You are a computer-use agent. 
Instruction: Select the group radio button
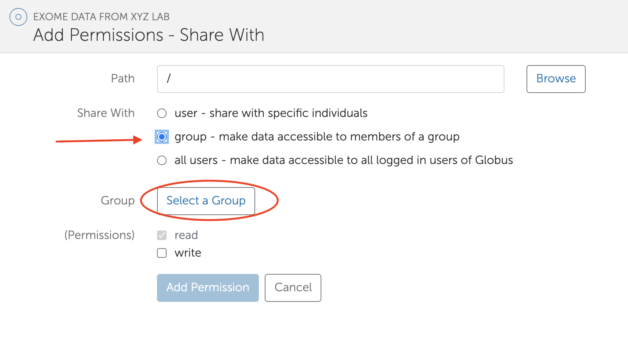162,137
